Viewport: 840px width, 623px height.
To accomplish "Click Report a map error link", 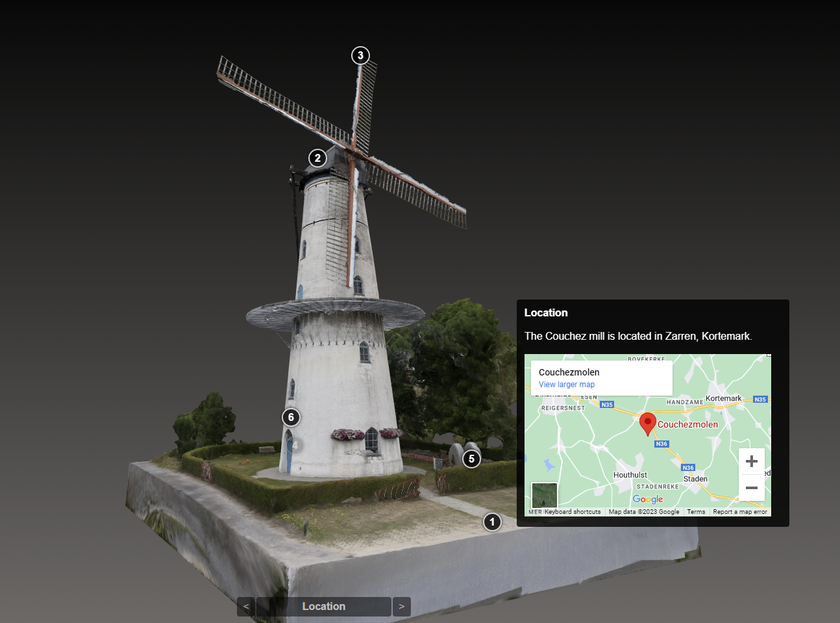I will click(739, 512).
